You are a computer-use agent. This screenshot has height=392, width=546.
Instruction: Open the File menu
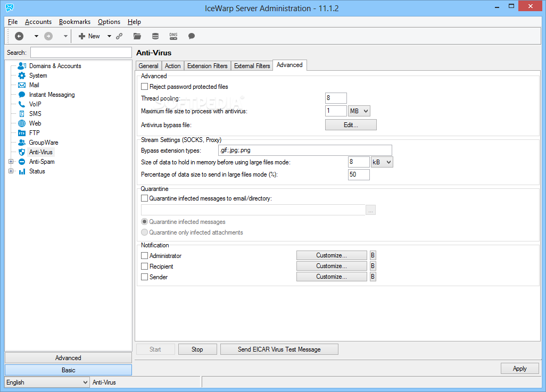click(13, 22)
